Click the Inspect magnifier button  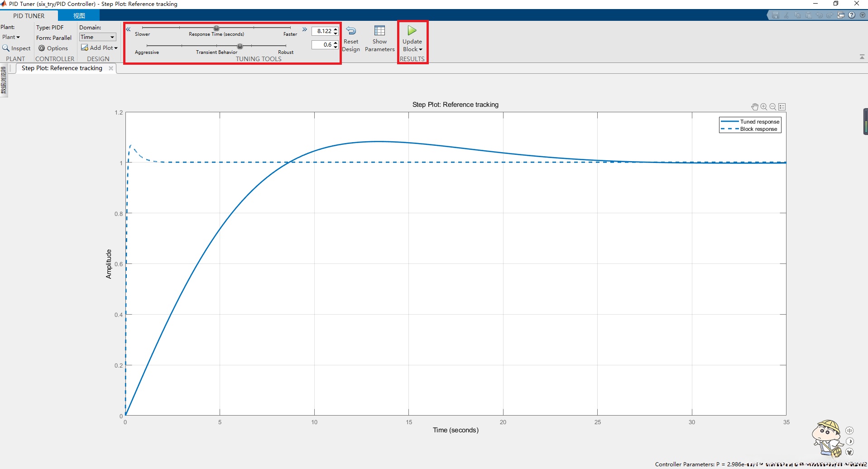[16, 48]
